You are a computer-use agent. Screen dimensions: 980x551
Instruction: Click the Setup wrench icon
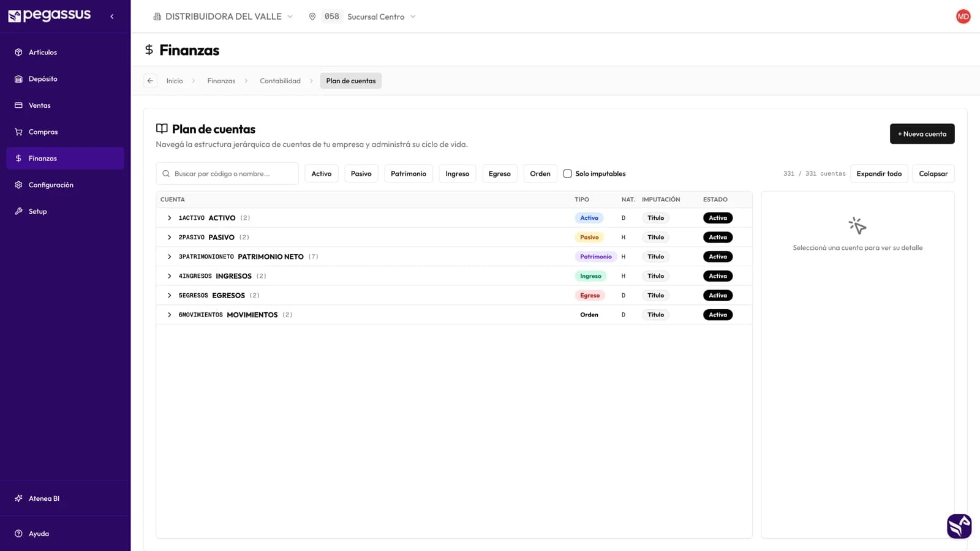click(18, 211)
